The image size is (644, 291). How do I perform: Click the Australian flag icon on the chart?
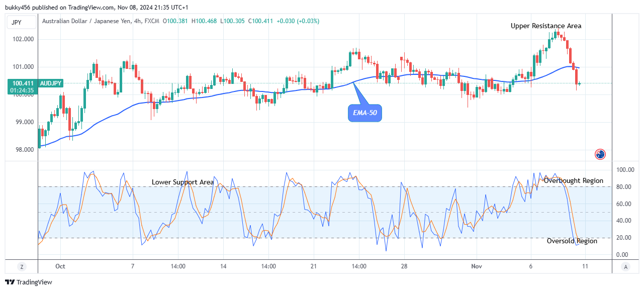[x=600, y=154]
